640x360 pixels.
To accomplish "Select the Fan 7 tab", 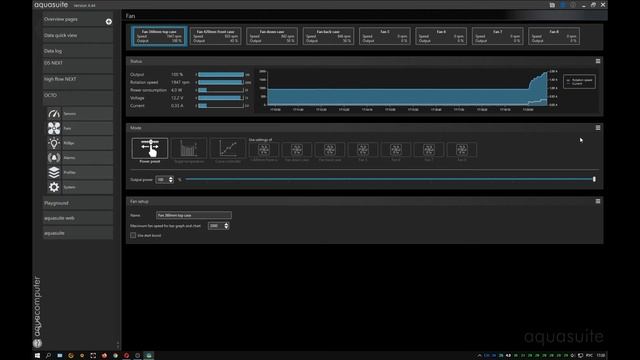I will point(498,36).
